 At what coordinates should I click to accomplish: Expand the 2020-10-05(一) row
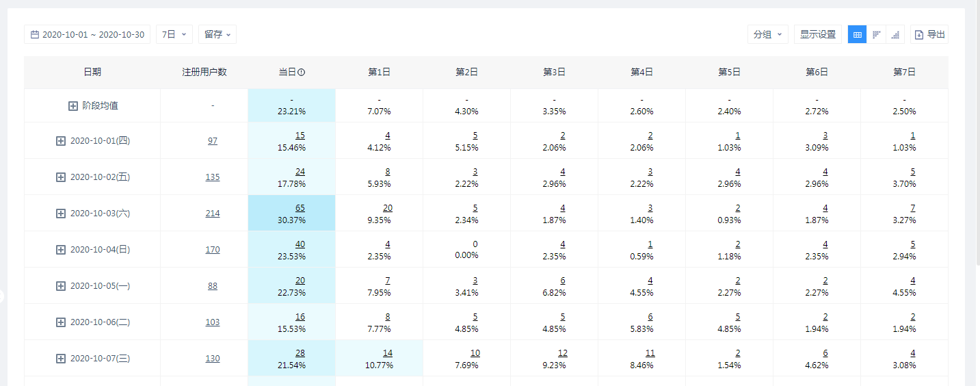click(x=61, y=286)
